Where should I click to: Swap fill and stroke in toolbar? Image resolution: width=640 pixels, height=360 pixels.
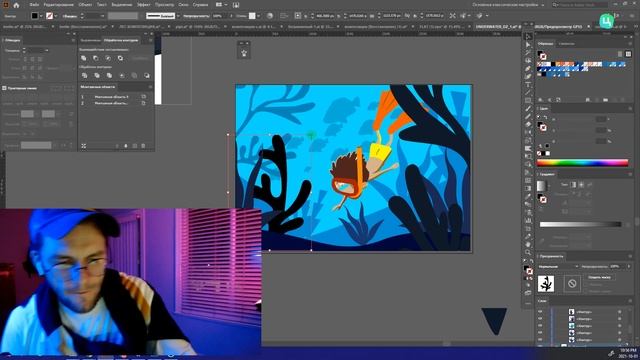click(531, 261)
